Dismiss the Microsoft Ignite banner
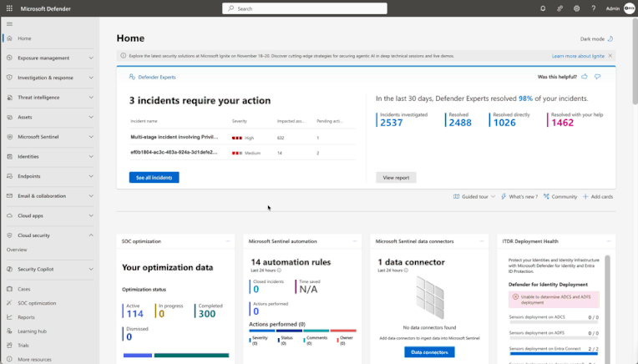 (x=610, y=56)
